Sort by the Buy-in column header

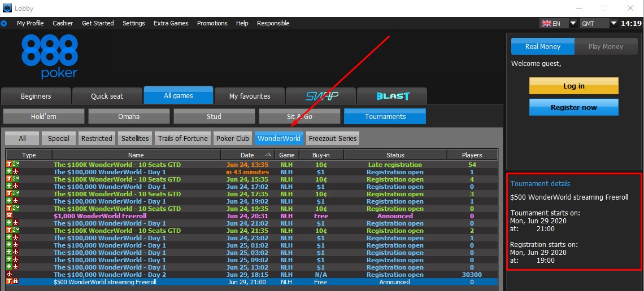321,155
